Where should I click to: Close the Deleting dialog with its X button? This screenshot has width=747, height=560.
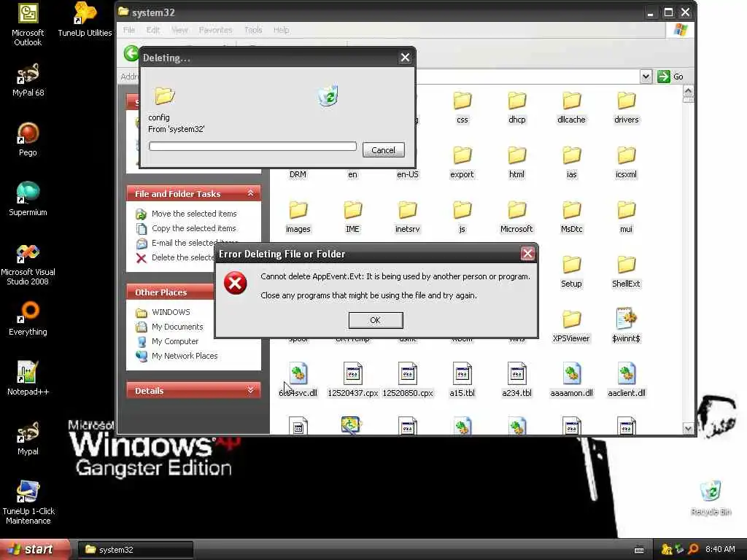click(405, 58)
